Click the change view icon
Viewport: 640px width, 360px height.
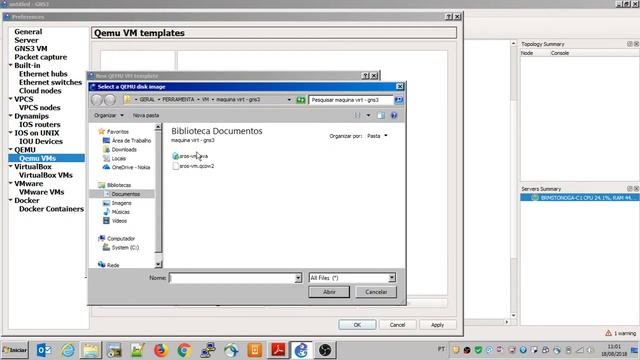pos(358,116)
